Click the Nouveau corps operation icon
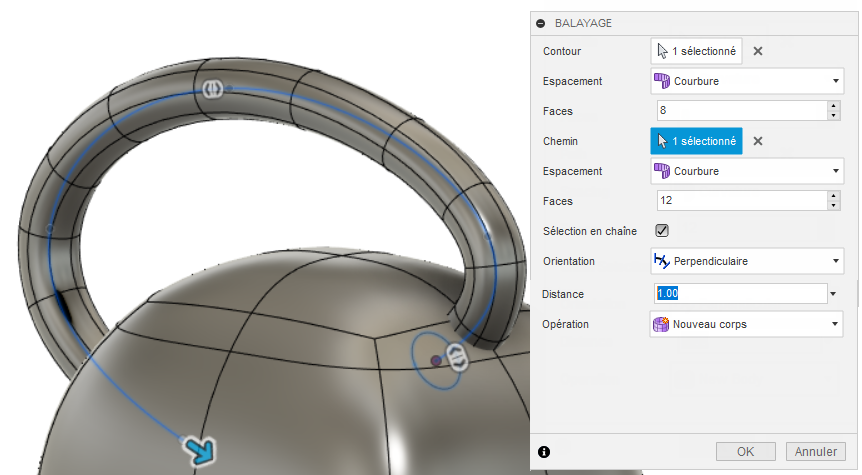Viewport: 862px width, 475px height. (x=661, y=324)
